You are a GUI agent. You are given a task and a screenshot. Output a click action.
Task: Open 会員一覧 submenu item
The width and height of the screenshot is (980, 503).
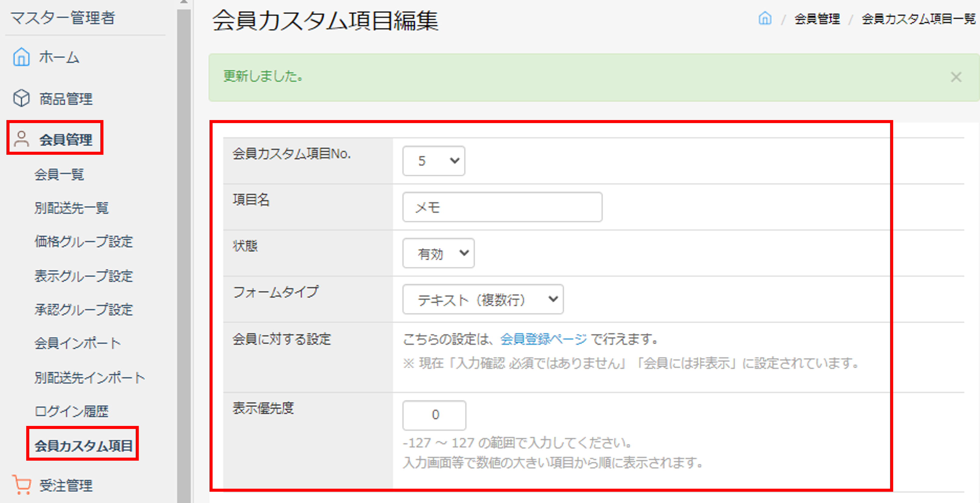[x=59, y=175]
